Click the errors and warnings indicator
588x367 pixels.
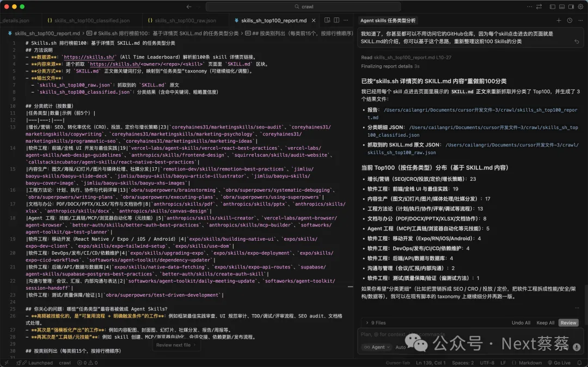point(86,363)
